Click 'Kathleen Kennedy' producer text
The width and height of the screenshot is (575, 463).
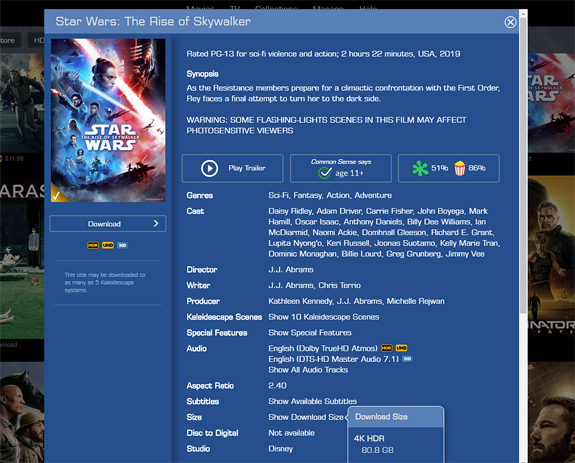(301, 301)
